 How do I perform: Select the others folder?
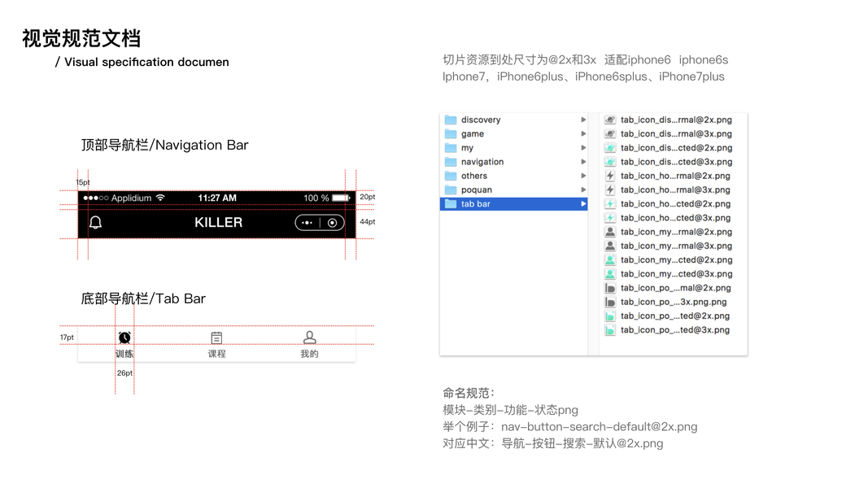513,176
